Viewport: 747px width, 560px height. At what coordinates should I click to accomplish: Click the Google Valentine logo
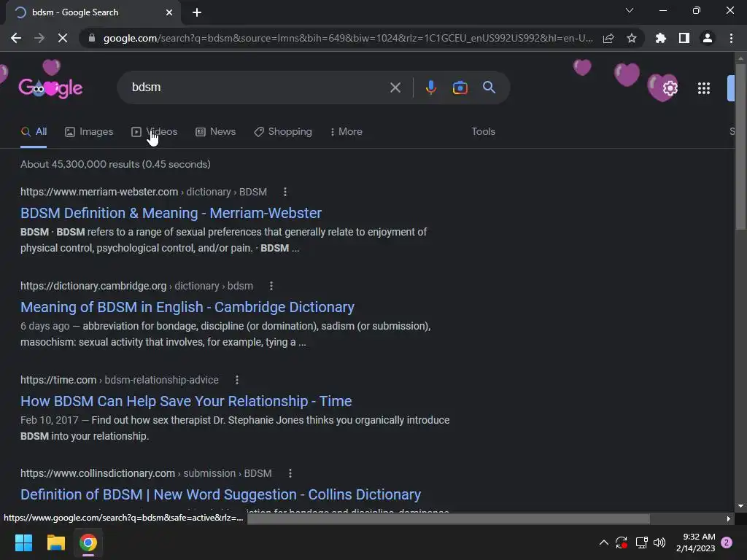[50, 87]
